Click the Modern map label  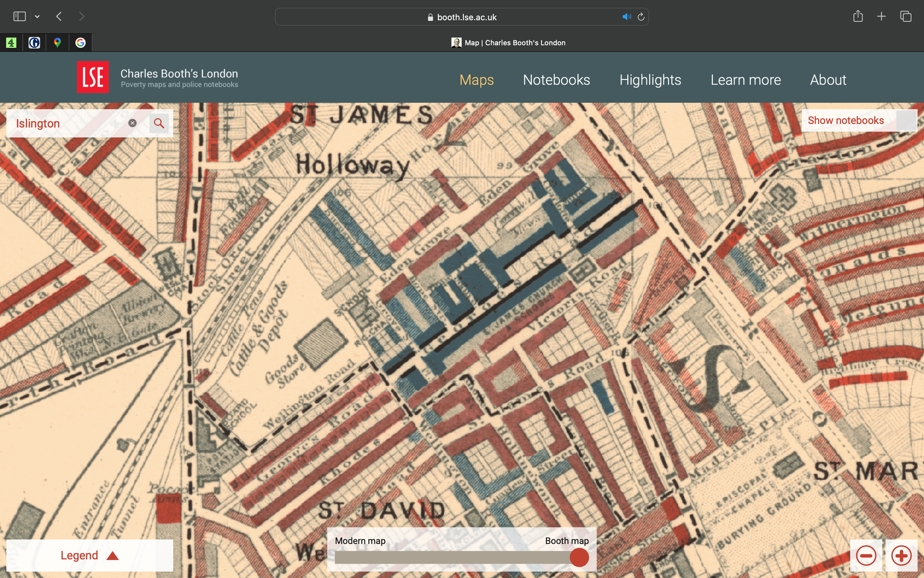(360, 541)
